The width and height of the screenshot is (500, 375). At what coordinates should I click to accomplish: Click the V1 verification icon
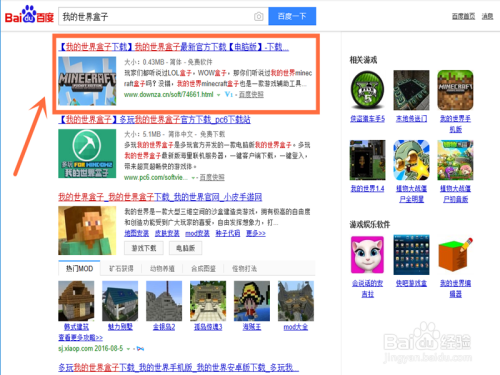pyautogui.click(x=228, y=95)
